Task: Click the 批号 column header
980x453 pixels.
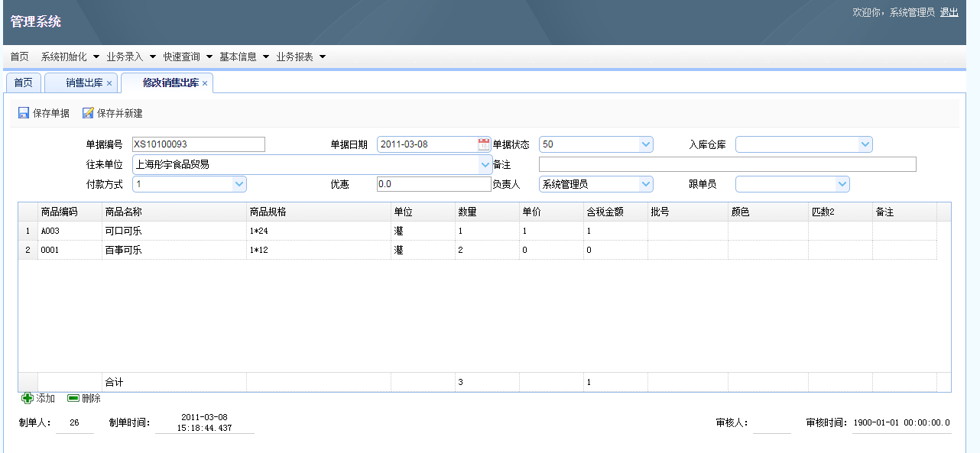Action: 687,212
